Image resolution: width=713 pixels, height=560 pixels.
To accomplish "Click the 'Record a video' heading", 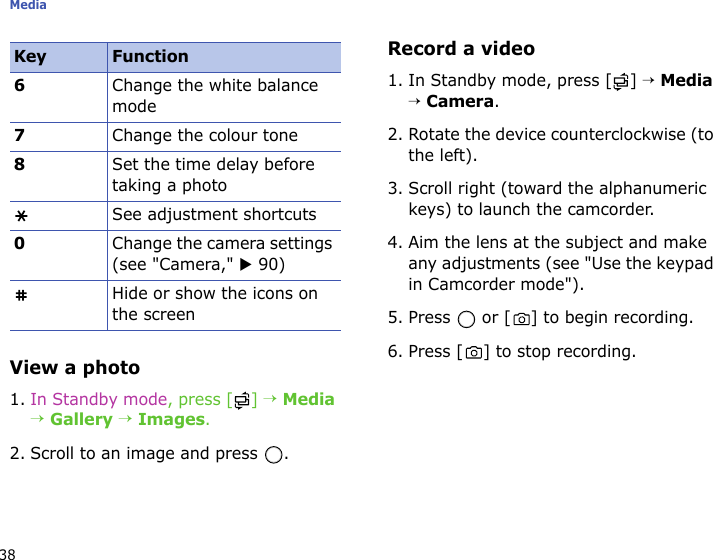I will pyautogui.click(x=461, y=49).
